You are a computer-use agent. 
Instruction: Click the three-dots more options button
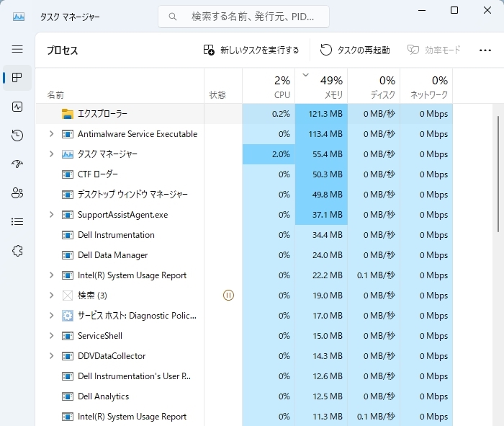[x=485, y=50]
